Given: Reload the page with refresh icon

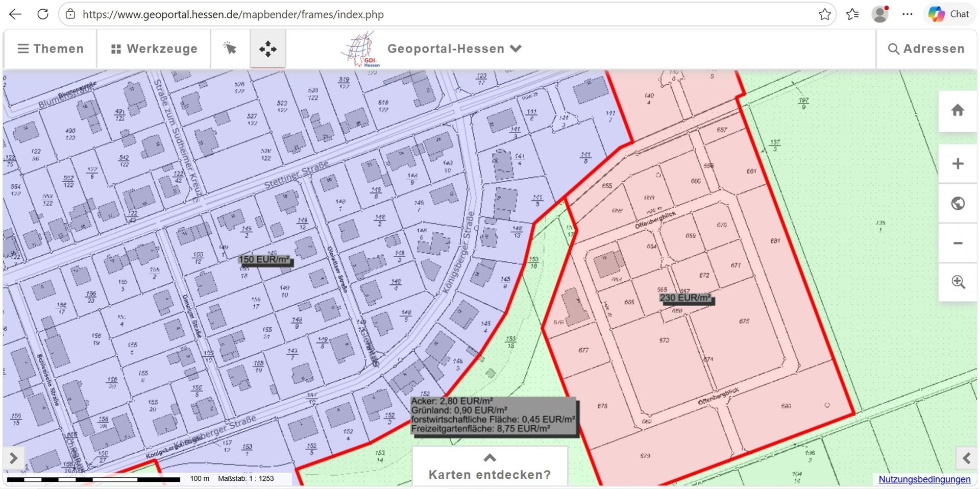Looking at the screenshot, I should point(43,14).
